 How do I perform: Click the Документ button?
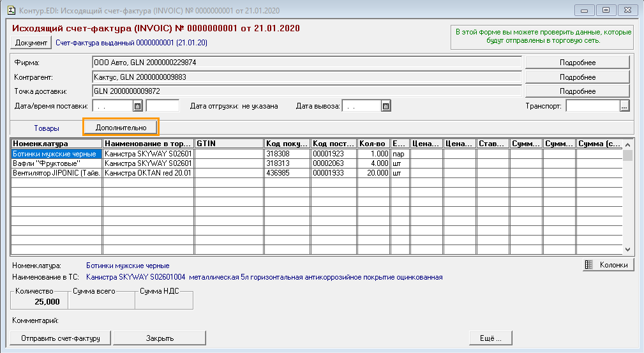31,43
